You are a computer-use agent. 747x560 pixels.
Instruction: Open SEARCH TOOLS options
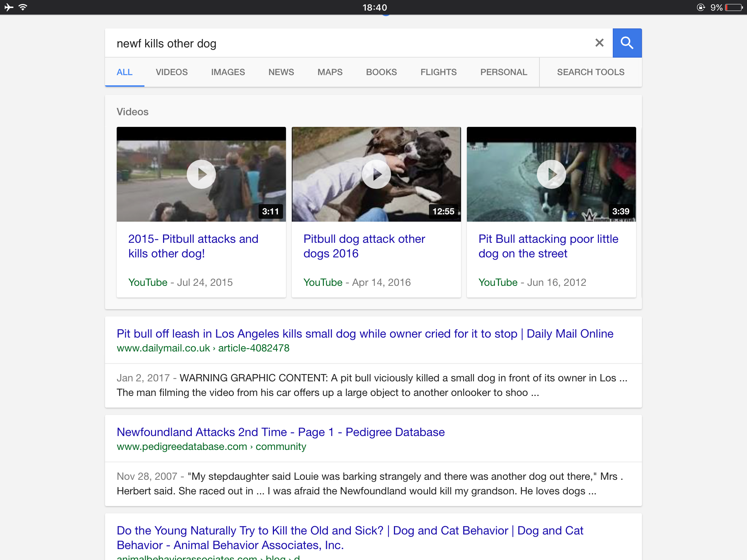590,72
